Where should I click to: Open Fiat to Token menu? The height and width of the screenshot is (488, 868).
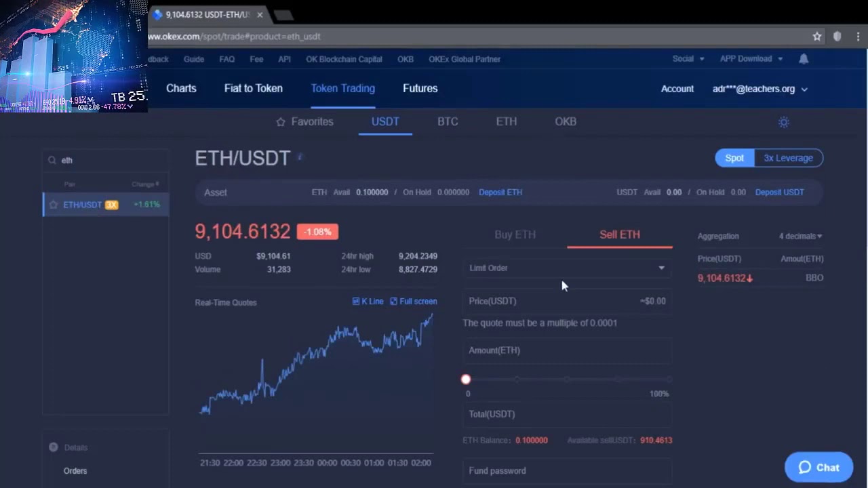(254, 89)
